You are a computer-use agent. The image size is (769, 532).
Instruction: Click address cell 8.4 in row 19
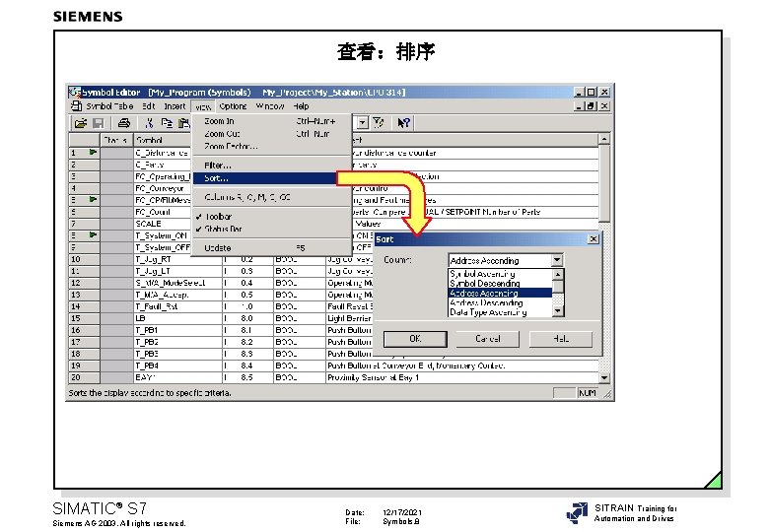tap(248, 366)
